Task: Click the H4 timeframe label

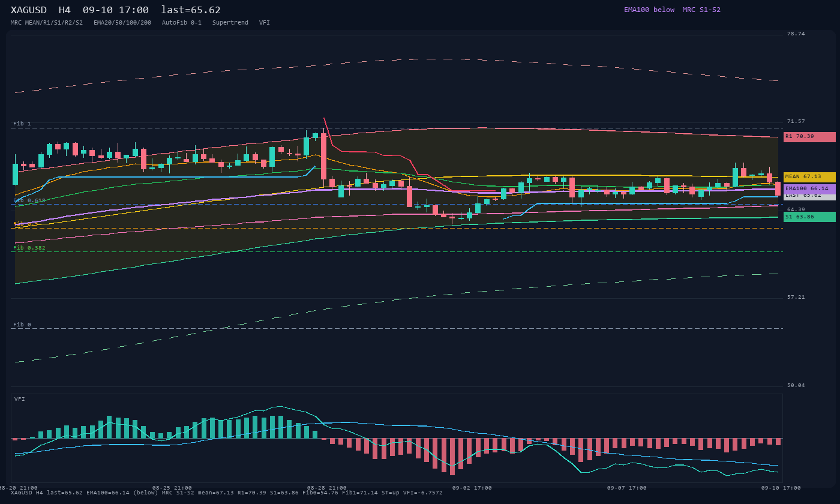Action: click(x=64, y=10)
